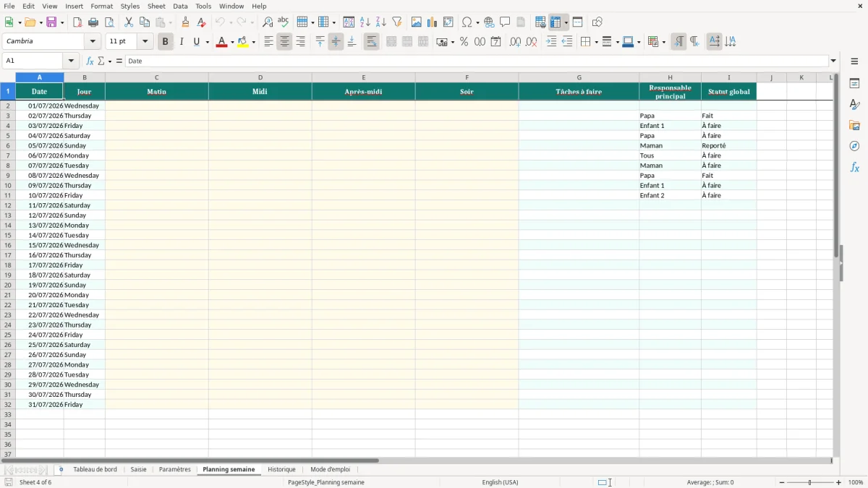Toggle Underline formatting
868x488 pixels.
(x=197, y=42)
